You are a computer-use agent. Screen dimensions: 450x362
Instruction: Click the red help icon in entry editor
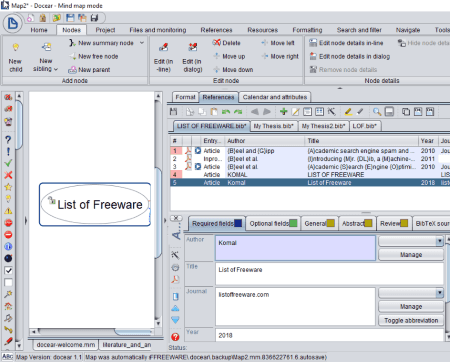point(175,337)
